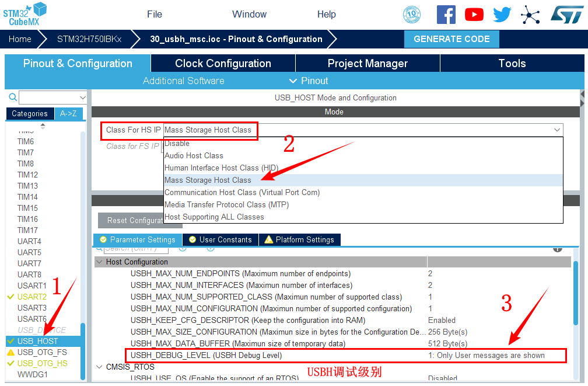Open the File menu
The image size is (588, 386).
pyautogui.click(x=155, y=15)
